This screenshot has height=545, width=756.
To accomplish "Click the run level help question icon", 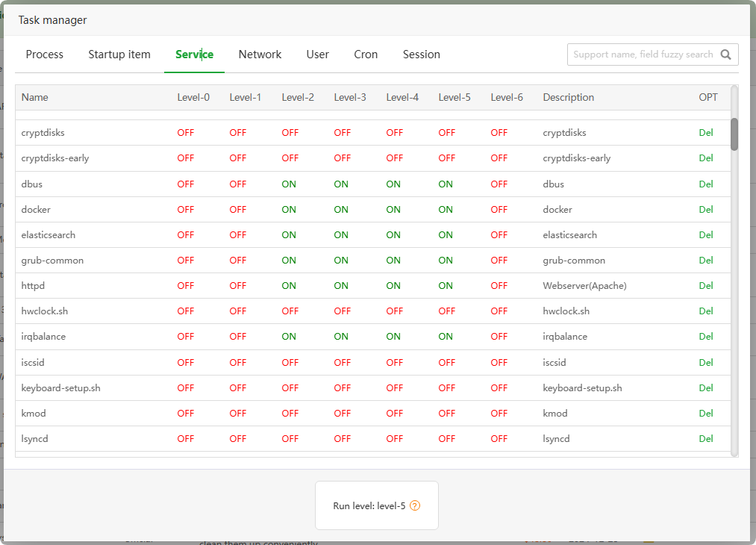I will pyautogui.click(x=415, y=505).
